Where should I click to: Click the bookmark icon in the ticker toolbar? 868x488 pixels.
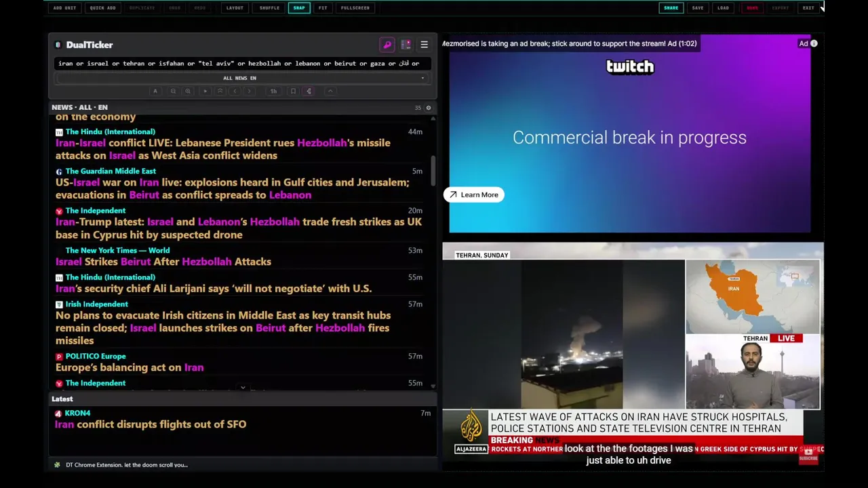(x=293, y=91)
